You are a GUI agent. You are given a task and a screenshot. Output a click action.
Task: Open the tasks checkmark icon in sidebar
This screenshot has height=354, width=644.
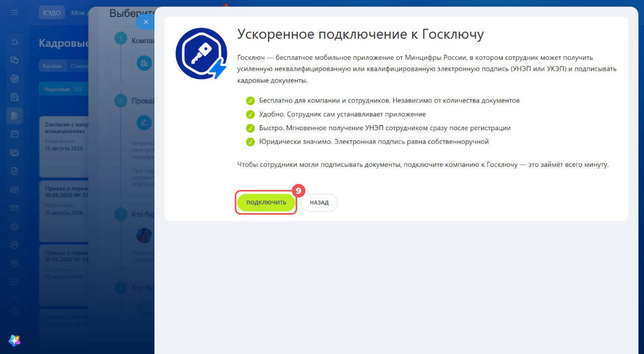pos(15,282)
